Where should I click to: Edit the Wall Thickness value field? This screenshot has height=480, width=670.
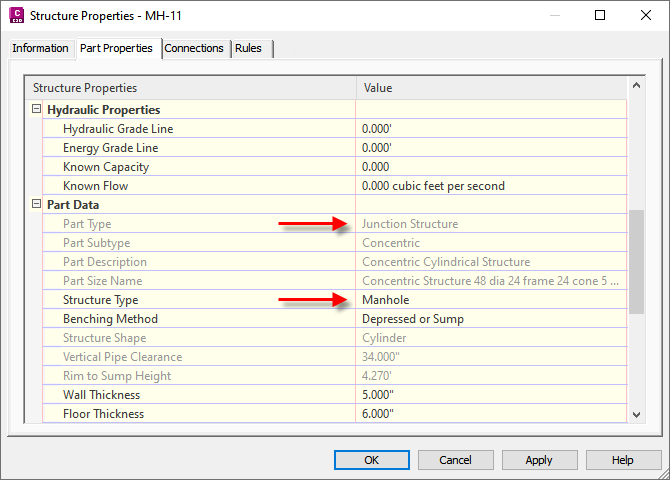click(x=490, y=395)
